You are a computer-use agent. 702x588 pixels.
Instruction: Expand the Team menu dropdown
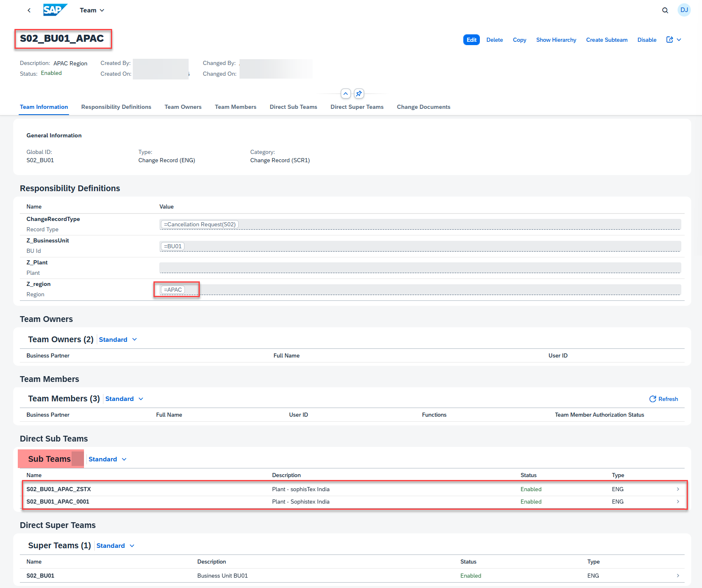(92, 10)
